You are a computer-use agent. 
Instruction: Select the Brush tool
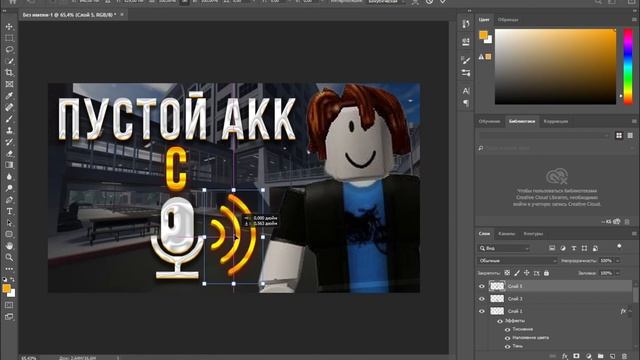pos(9,119)
